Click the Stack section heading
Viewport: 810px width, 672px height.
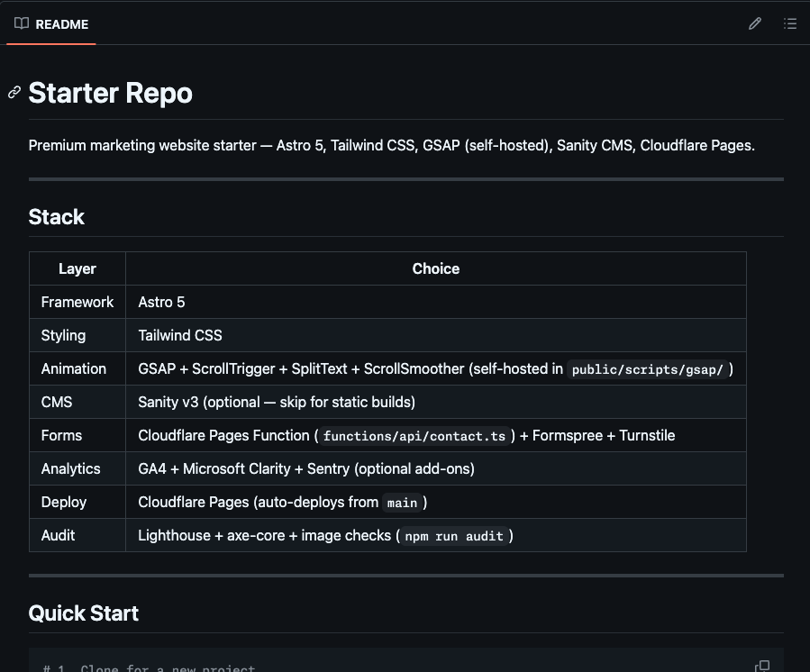click(56, 217)
